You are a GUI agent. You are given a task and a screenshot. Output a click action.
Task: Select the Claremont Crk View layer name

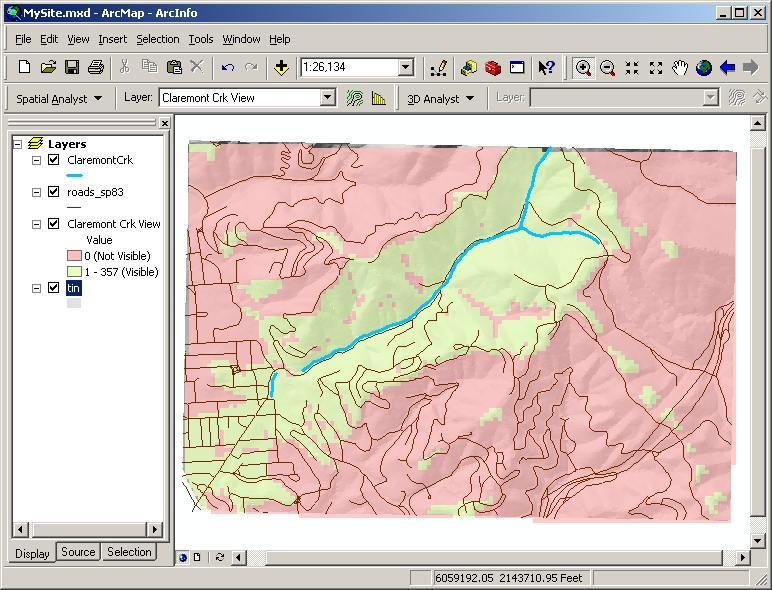click(x=114, y=224)
